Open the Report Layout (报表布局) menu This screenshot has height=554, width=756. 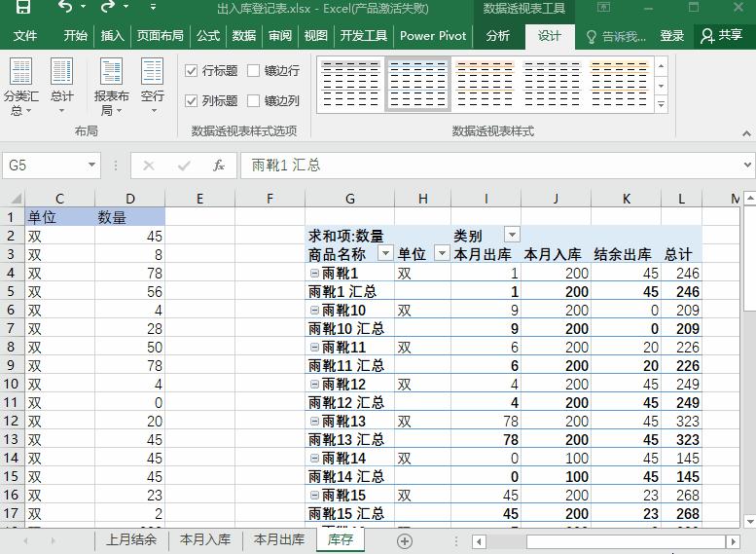(111, 87)
